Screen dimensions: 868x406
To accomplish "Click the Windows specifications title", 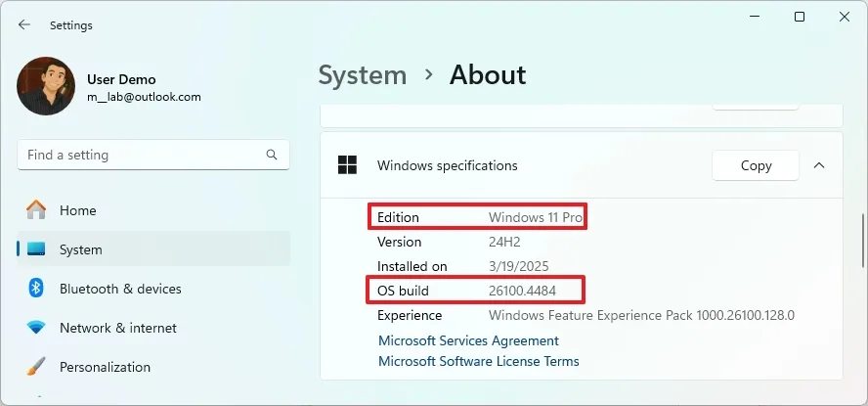I will (448, 165).
